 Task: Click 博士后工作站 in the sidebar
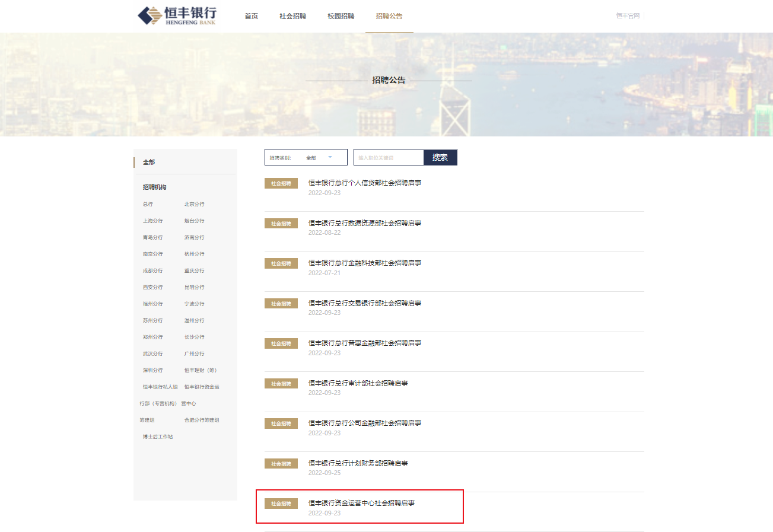tap(158, 437)
